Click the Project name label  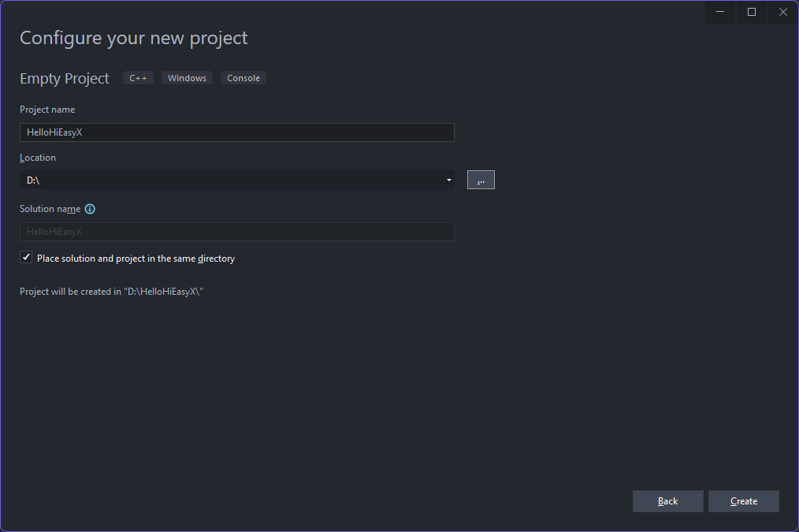tap(47, 110)
